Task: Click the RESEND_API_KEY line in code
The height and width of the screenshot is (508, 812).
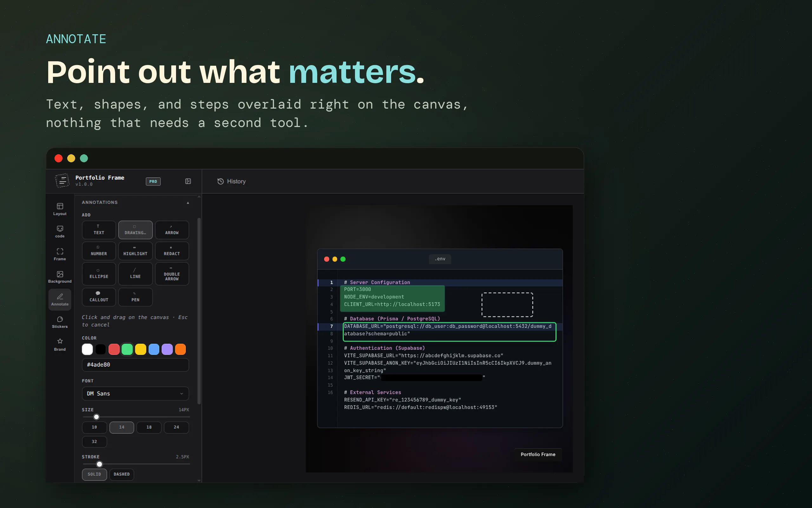Action: [402, 400]
